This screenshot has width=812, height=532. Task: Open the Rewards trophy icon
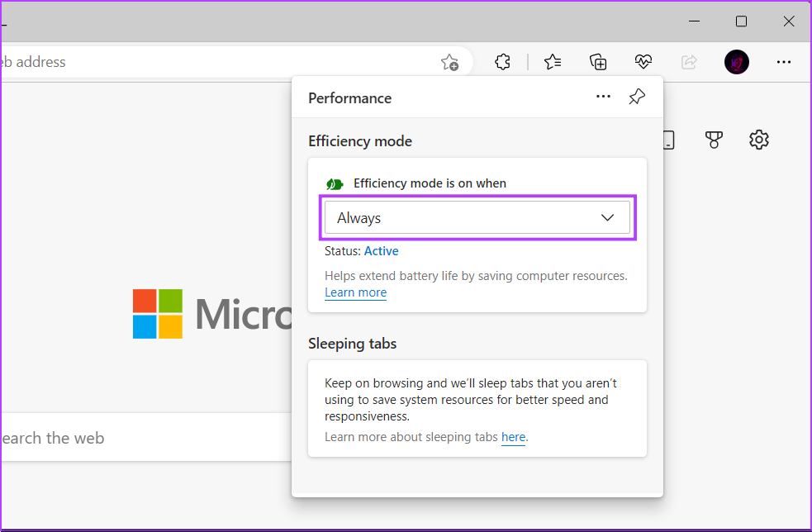pyautogui.click(x=714, y=140)
